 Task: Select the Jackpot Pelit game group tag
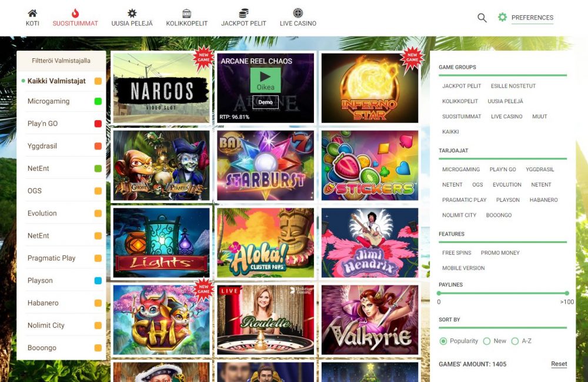461,86
